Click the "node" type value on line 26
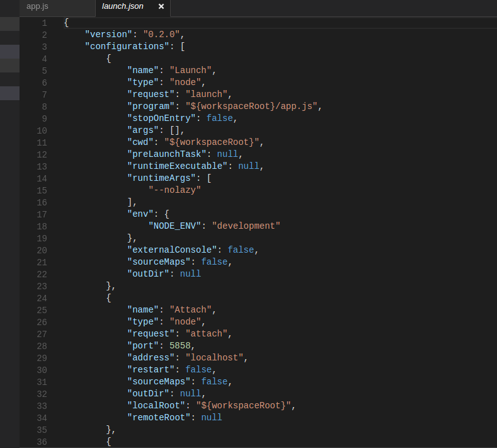The height and width of the screenshot is (448, 497). [185, 321]
